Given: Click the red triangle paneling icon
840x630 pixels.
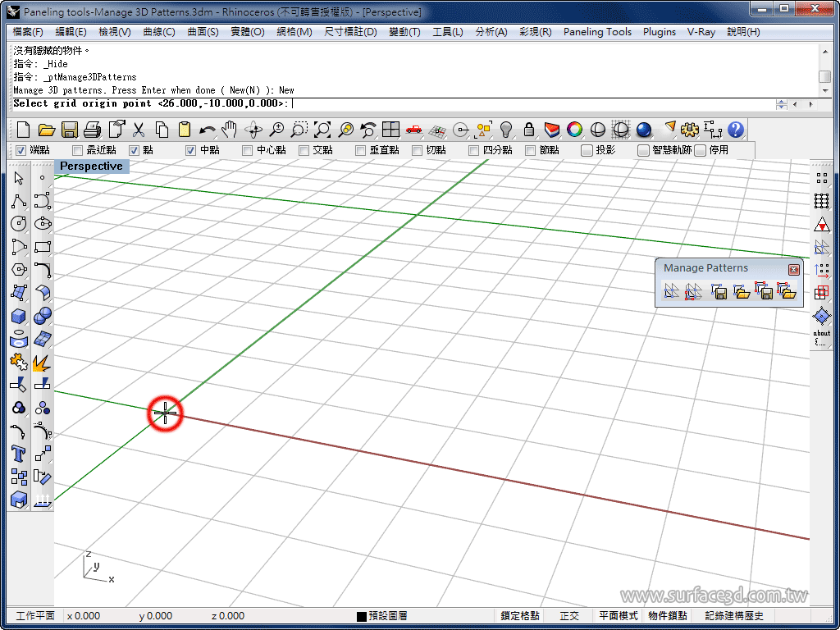Looking at the screenshot, I should point(821,224).
